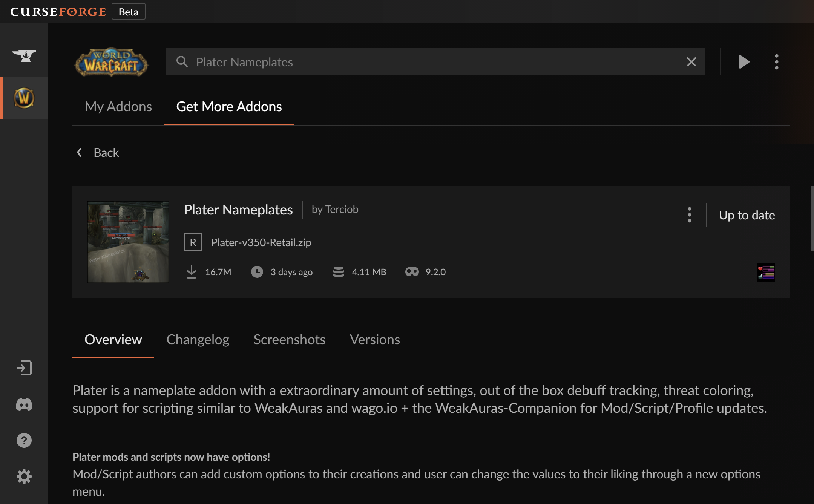Select the Get More Addons tab
This screenshot has width=814, height=504.
(x=229, y=107)
